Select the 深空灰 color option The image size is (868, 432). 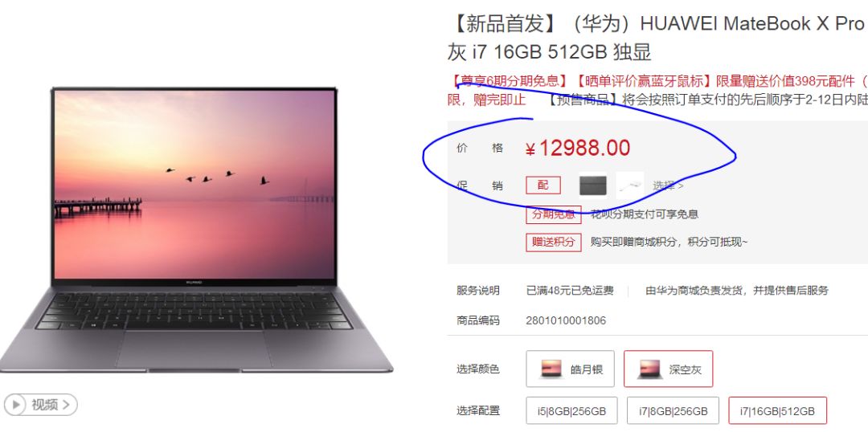coord(668,369)
